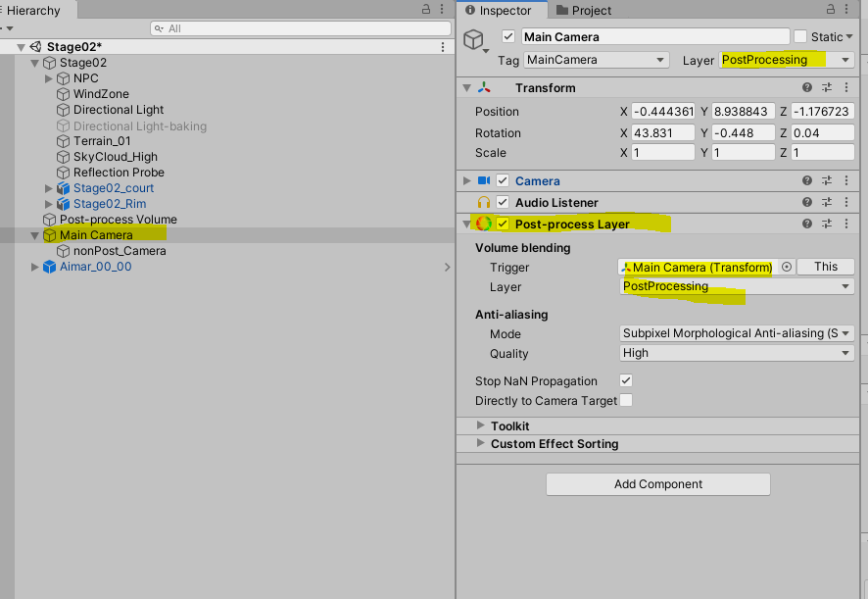868x599 pixels.
Task: Open the Tag MainCamera dropdown
Action: click(597, 60)
